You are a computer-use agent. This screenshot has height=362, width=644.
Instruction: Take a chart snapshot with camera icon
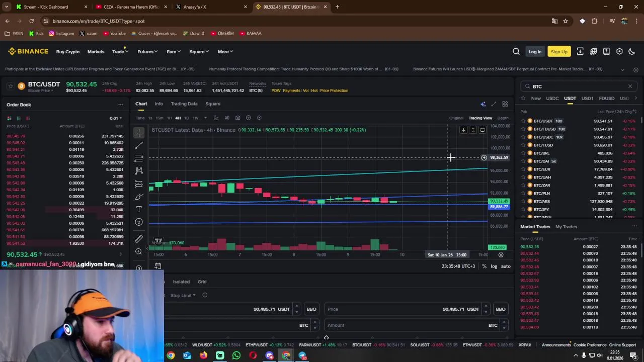(x=237, y=118)
